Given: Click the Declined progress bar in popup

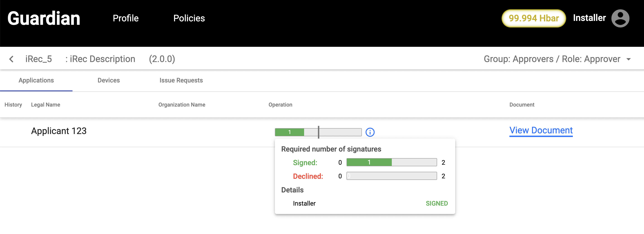Looking at the screenshot, I should pyautogui.click(x=392, y=176).
